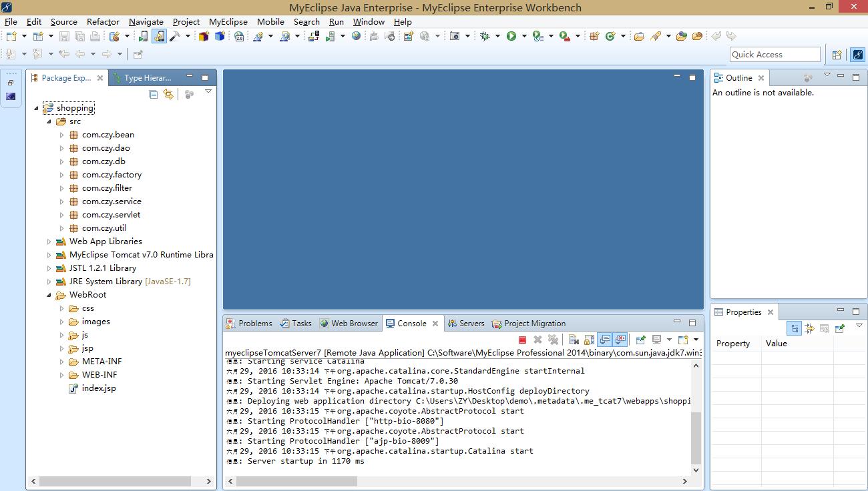Open the Display Selected Console dropdown
The height and width of the screenshot is (491, 868).
coord(668,340)
